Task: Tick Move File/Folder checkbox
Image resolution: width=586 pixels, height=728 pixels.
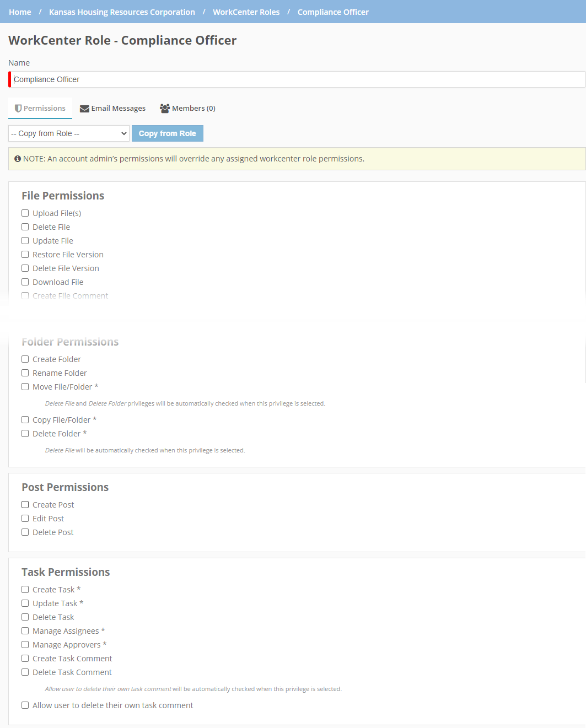Action: (x=25, y=387)
